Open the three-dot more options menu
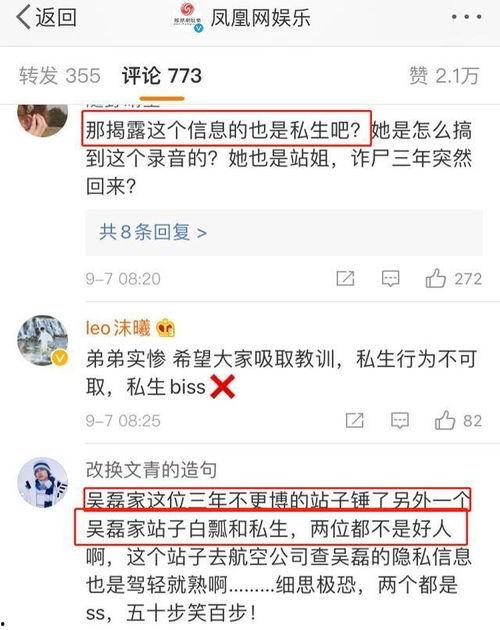The width and height of the screenshot is (500, 630). click(466, 17)
